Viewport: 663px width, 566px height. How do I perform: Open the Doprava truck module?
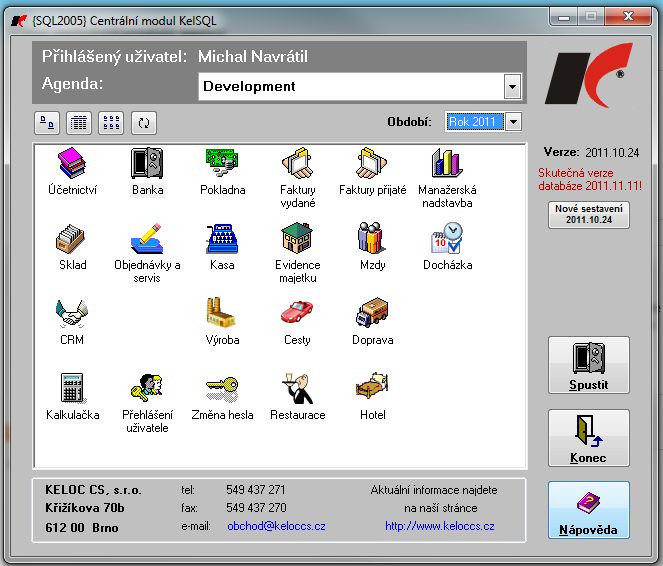tap(372, 321)
